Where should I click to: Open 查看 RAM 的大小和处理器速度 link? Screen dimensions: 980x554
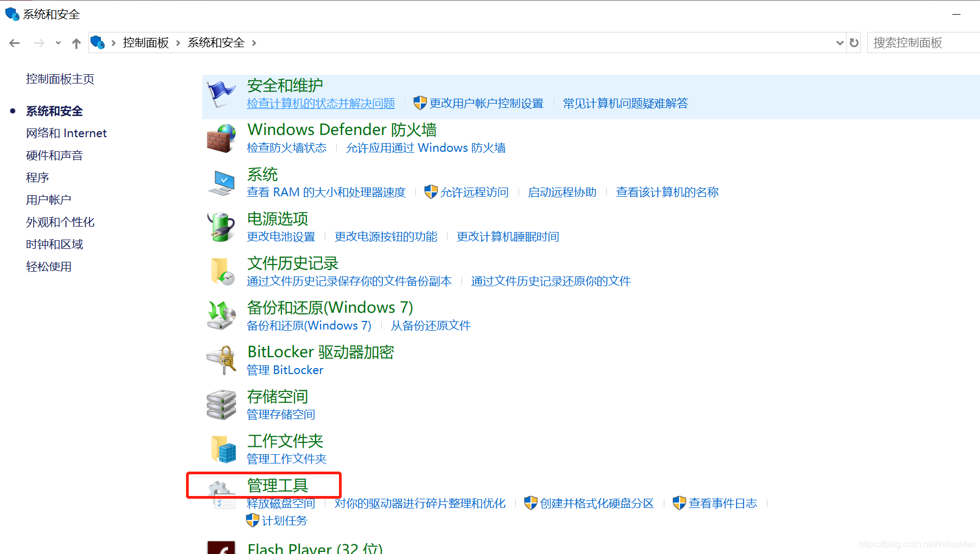pos(326,192)
